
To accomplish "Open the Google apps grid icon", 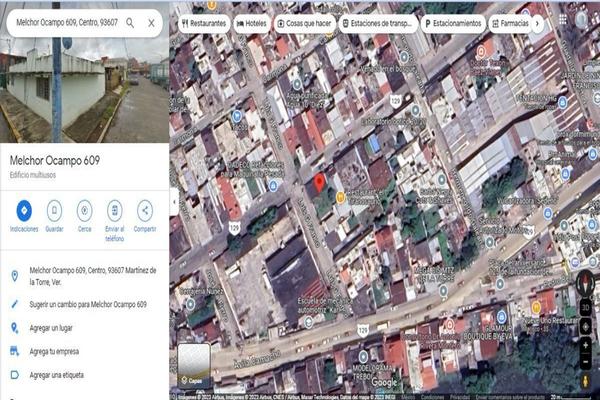I will (x=562, y=20).
